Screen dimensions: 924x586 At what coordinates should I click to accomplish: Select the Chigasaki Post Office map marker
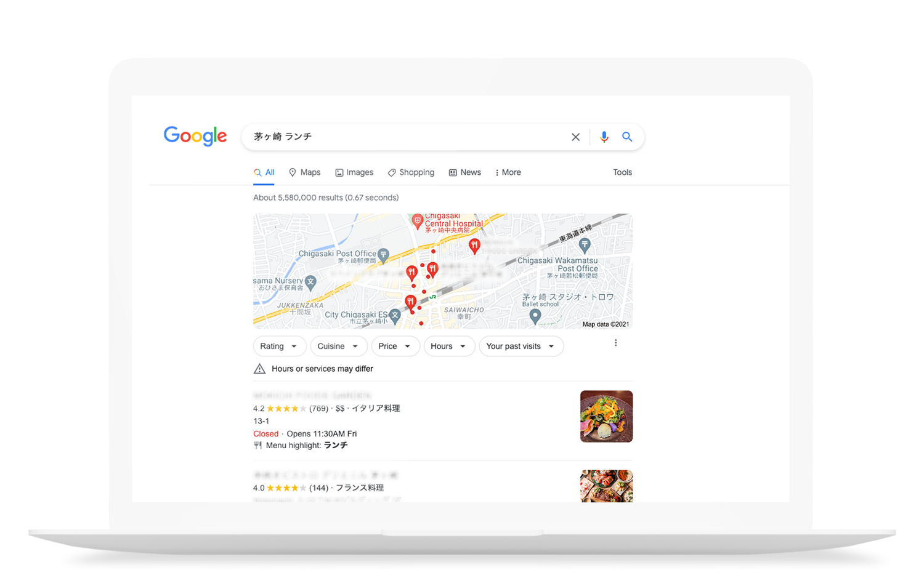(384, 255)
